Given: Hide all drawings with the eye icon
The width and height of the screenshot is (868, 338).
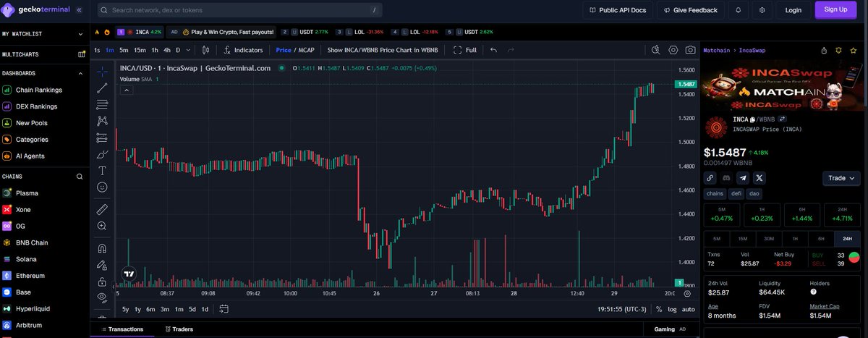Looking at the screenshot, I should pyautogui.click(x=102, y=297).
